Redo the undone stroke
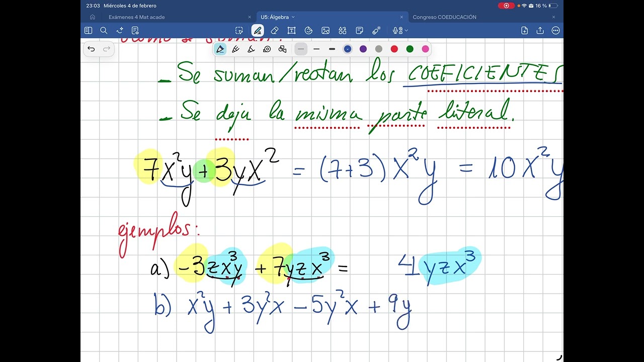Screen dimensions: 644x362 107,49
